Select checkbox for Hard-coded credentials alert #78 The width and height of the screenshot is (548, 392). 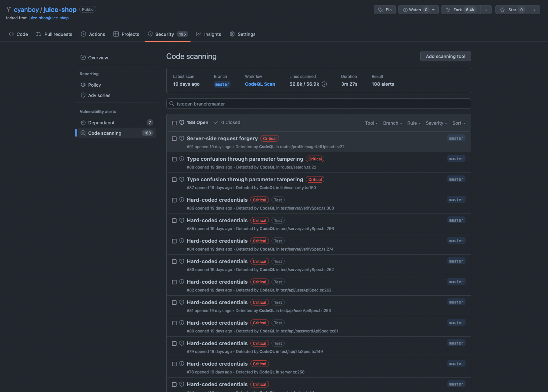click(174, 364)
